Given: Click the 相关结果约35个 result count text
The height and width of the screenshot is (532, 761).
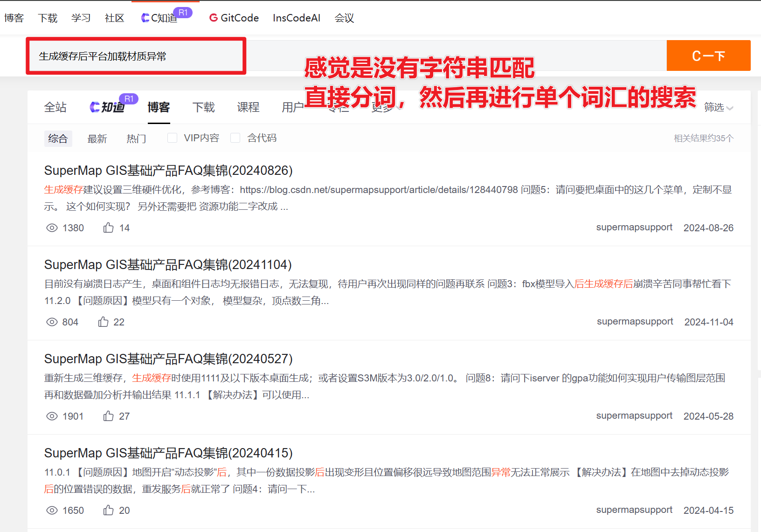Looking at the screenshot, I should pos(704,138).
